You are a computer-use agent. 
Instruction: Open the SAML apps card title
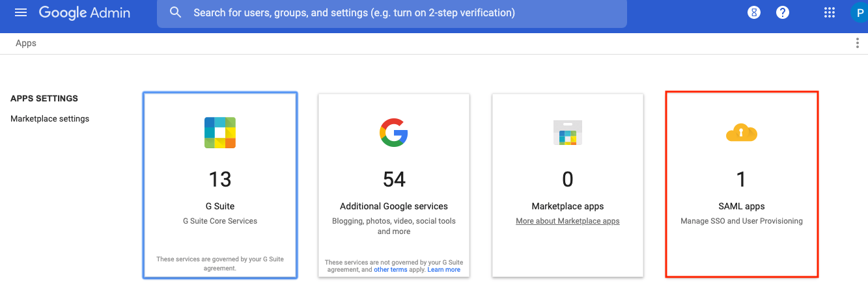tap(742, 206)
